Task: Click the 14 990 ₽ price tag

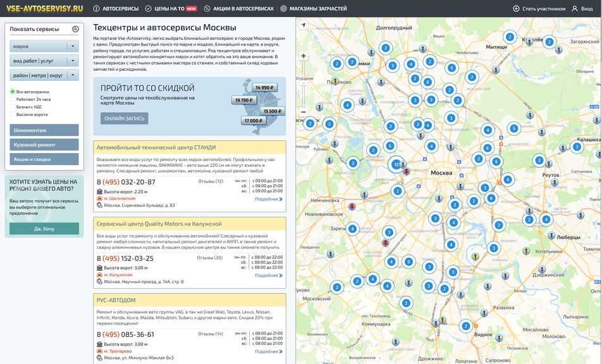Action: coord(264,87)
